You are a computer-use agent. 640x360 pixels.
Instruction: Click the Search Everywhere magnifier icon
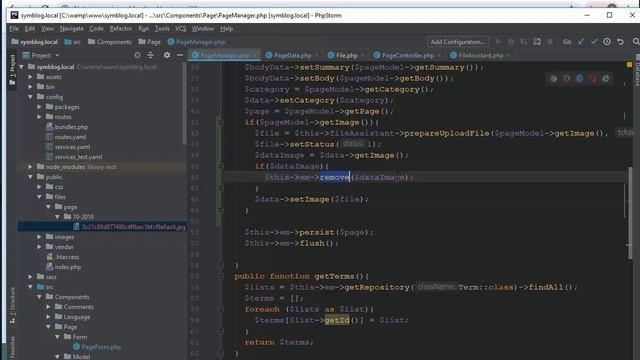coord(636,42)
